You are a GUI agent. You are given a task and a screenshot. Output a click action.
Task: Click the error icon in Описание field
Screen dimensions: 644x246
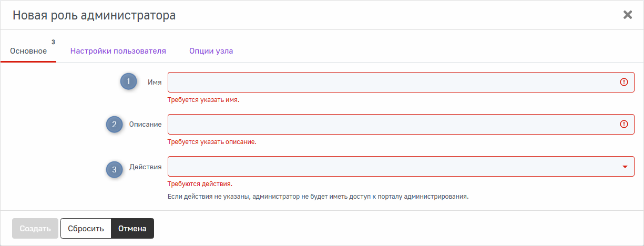point(624,124)
